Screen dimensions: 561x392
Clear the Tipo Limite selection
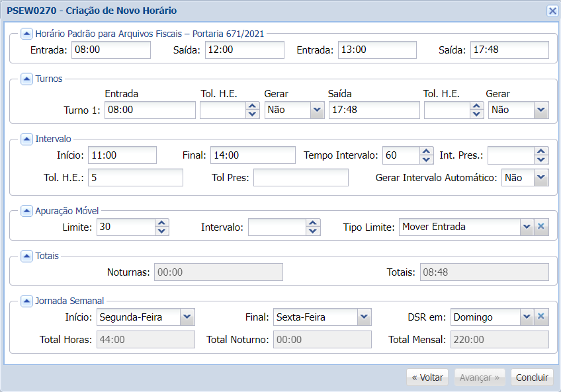coord(542,227)
